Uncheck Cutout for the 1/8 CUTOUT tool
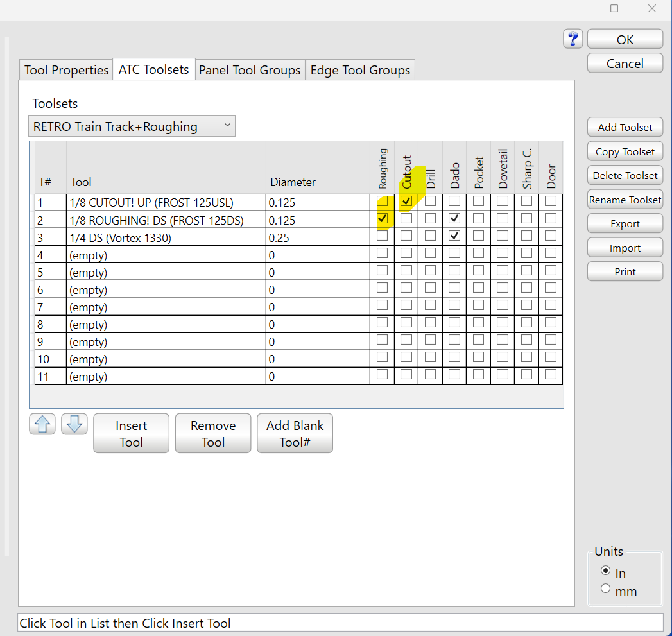This screenshot has width=672, height=636. [x=406, y=201]
